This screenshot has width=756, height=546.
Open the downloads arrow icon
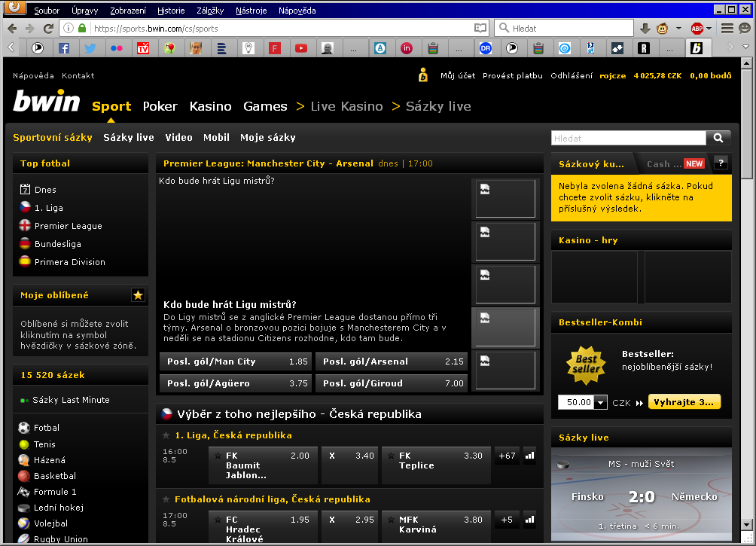click(645, 29)
